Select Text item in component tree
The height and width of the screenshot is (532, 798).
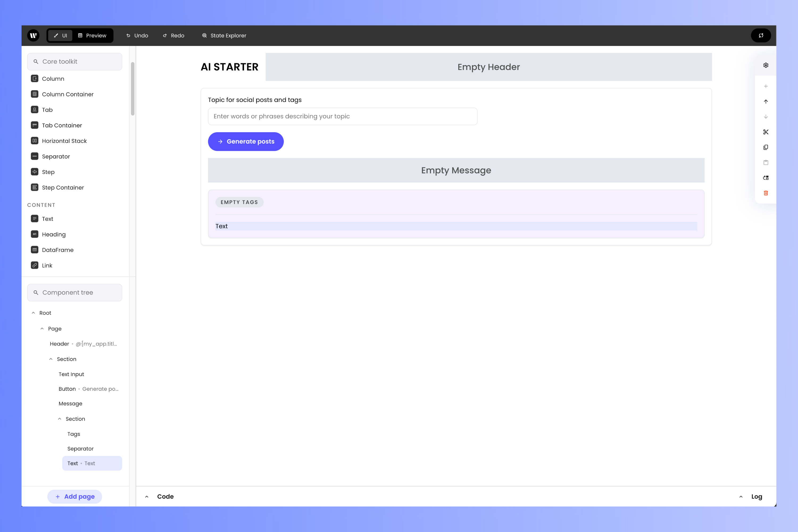tap(92, 463)
